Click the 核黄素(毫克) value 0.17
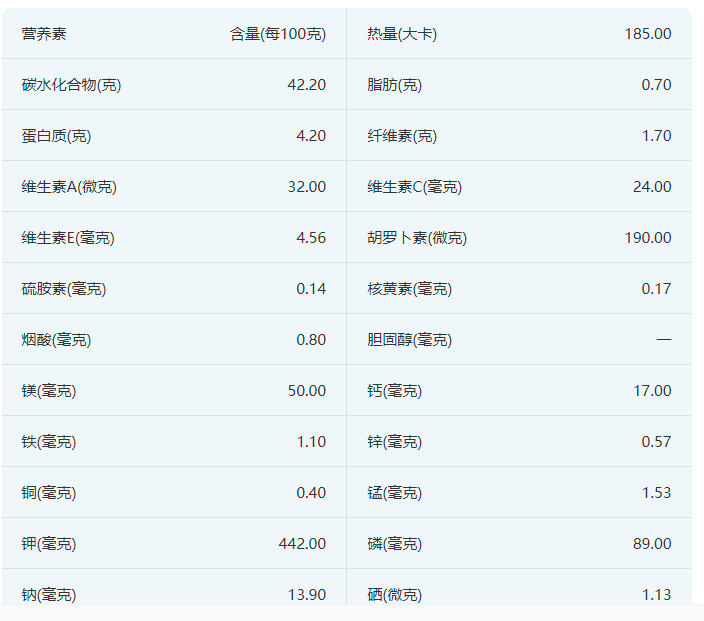The width and height of the screenshot is (704, 621). [x=656, y=289]
